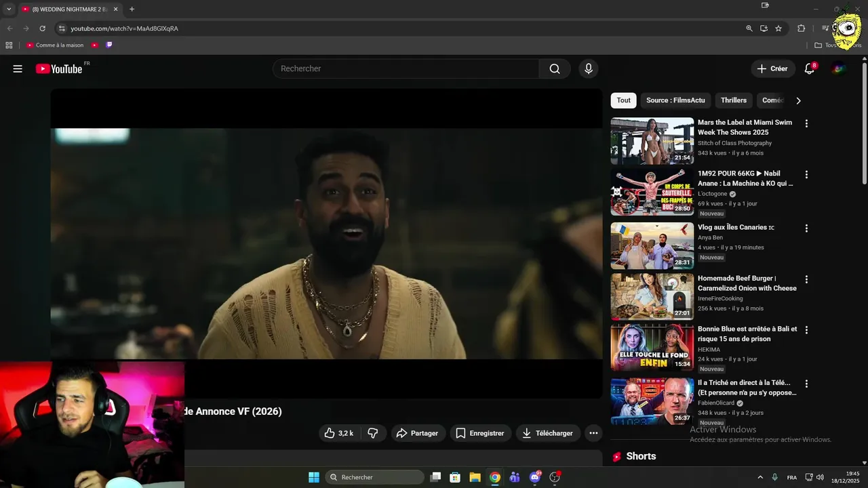
Task: Click the page vertical scrollbar
Action: 865,122
